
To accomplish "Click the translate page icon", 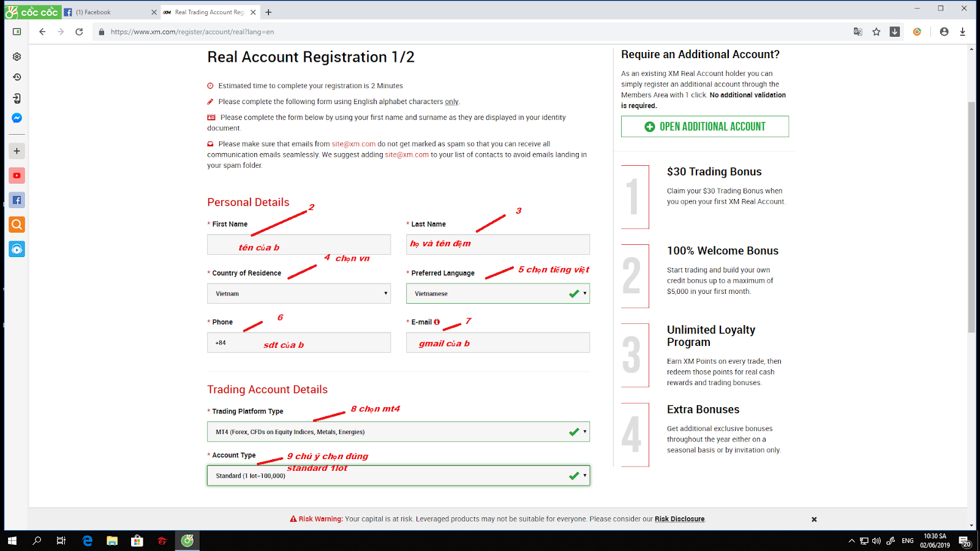I will tap(858, 32).
